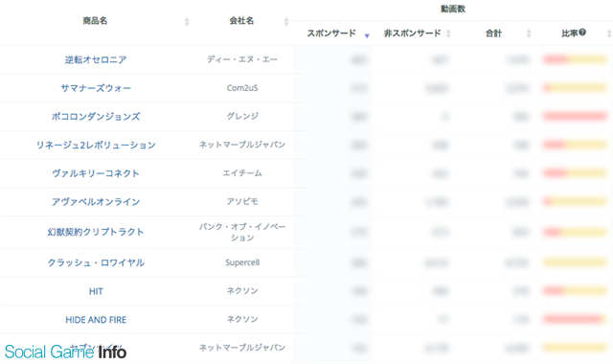Open the 逆転オセロニア product link
613x364 pixels.
[x=96, y=59]
